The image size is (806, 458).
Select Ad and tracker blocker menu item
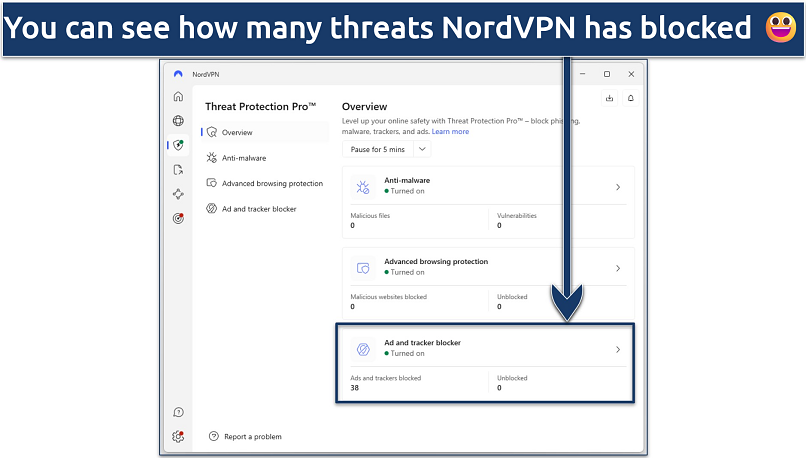coord(265,209)
